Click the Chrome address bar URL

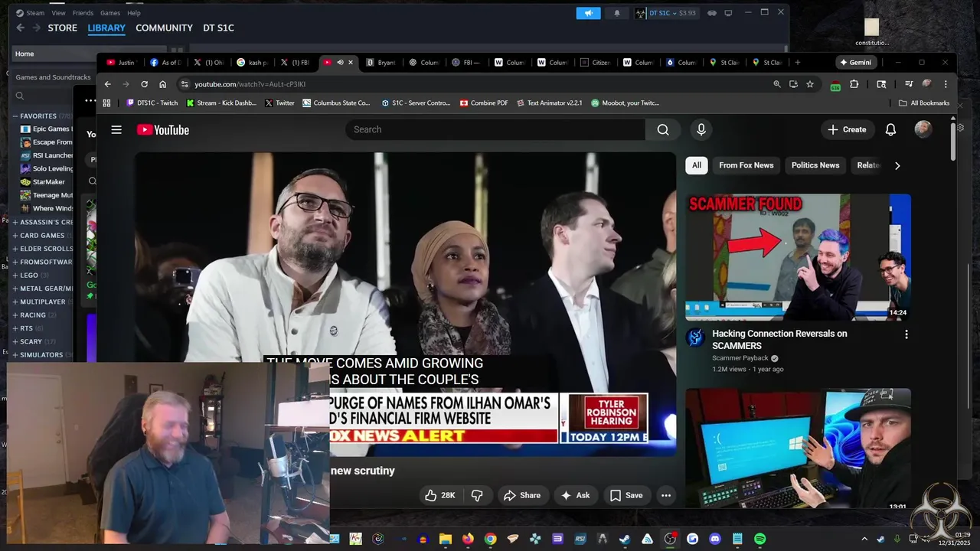[x=250, y=84]
